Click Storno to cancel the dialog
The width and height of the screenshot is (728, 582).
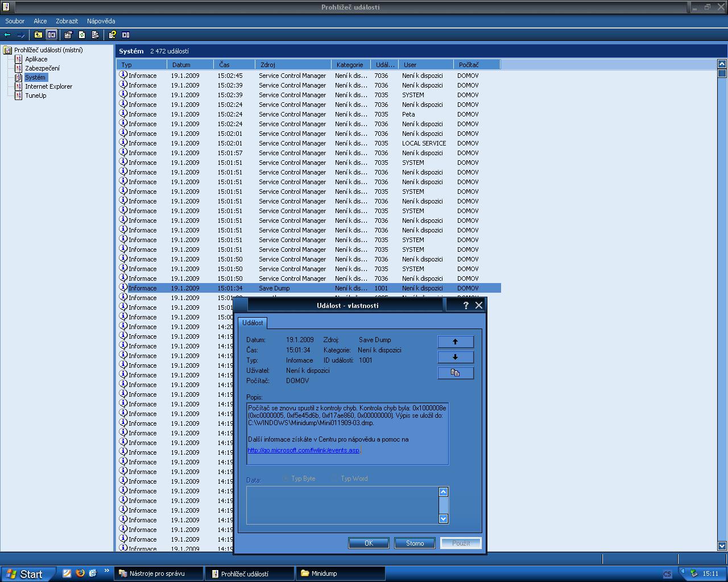click(x=415, y=543)
